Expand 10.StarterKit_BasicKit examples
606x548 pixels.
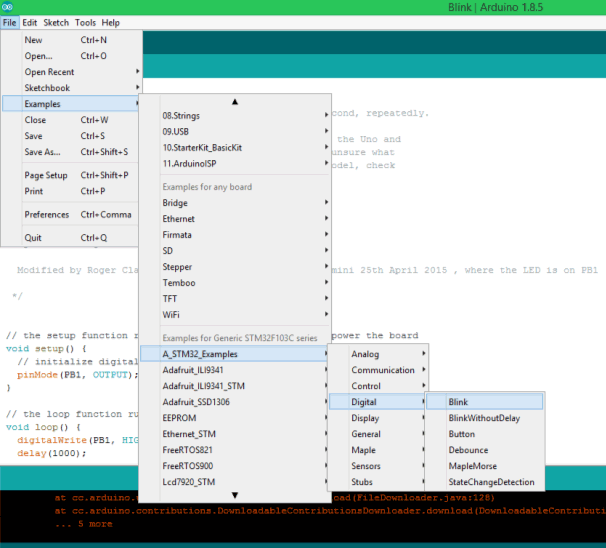click(x=235, y=148)
